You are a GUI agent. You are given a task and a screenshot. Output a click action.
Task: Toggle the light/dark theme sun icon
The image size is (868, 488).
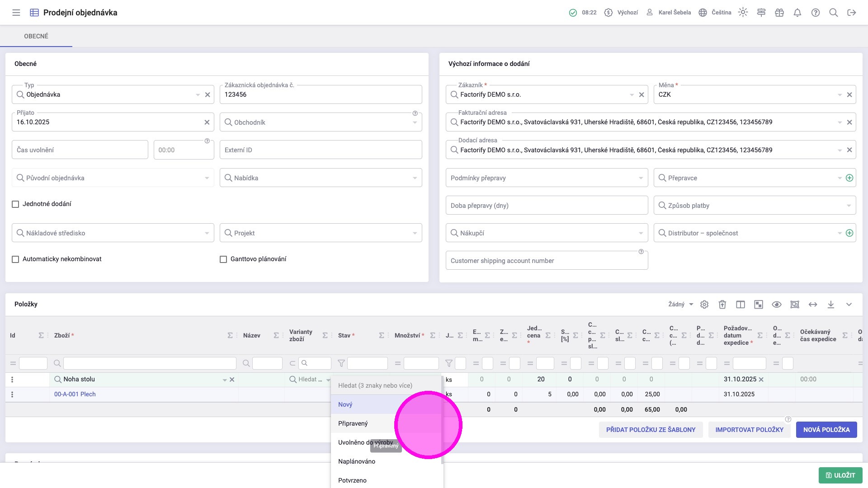pyautogui.click(x=743, y=13)
